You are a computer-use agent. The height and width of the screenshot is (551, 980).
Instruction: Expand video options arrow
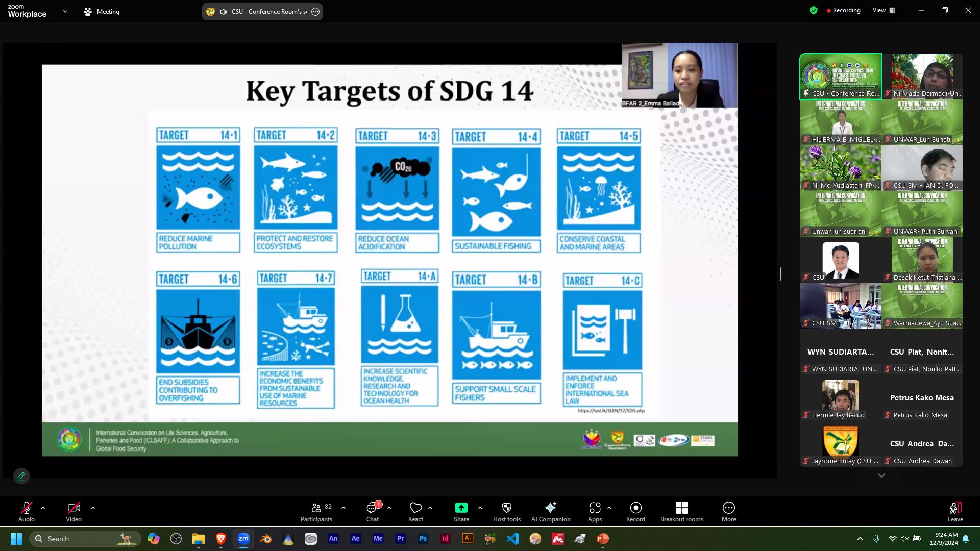(x=93, y=508)
